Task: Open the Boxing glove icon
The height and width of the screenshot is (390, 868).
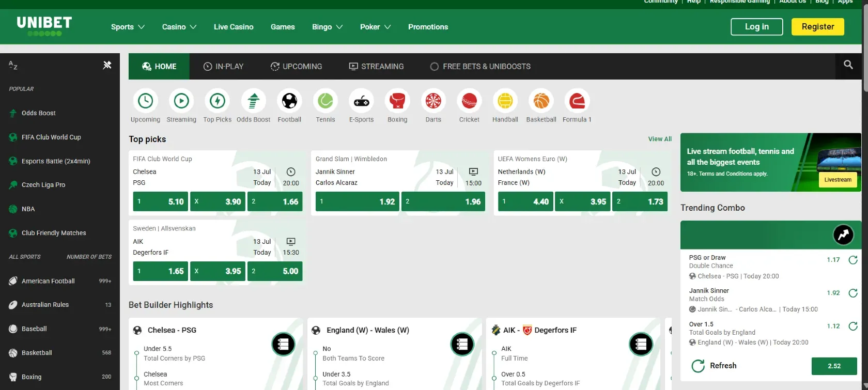Action: coord(397,101)
